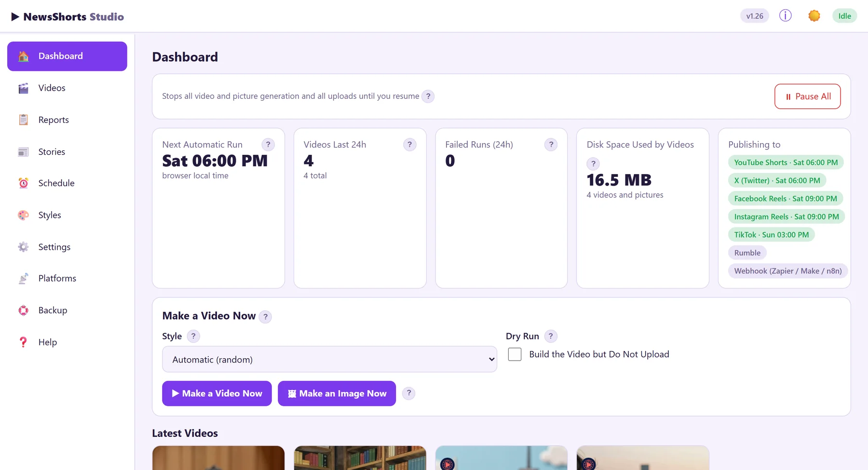Click the YouTube Shorts · Sat 06:00 PM tag
Image resolution: width=868 pixels, height=470 pixels.
(x=786, y=162)
